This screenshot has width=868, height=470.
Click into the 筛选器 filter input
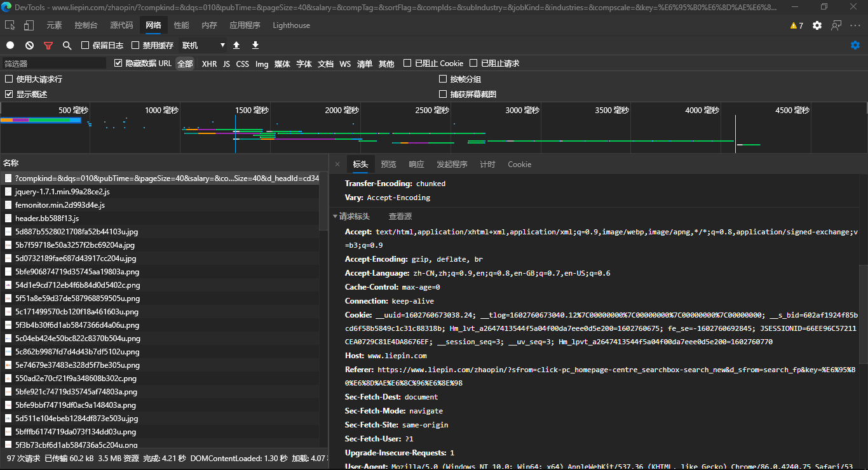(x=54, y=64)
